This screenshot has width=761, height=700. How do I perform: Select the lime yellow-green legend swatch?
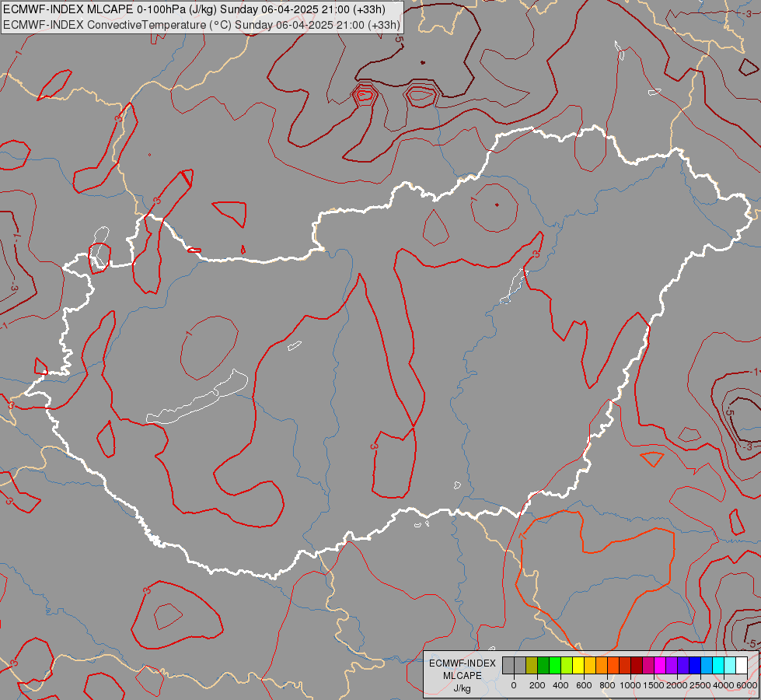(x=567, y=666)
